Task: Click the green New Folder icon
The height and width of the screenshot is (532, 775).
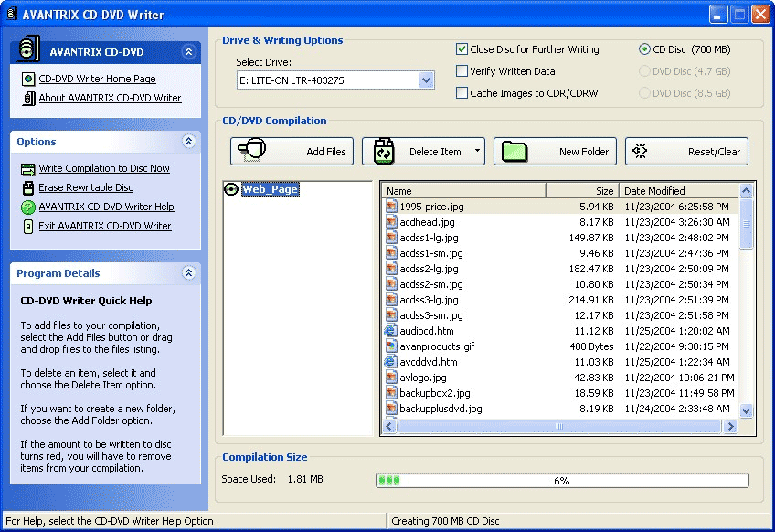Action: click(517, 152)
